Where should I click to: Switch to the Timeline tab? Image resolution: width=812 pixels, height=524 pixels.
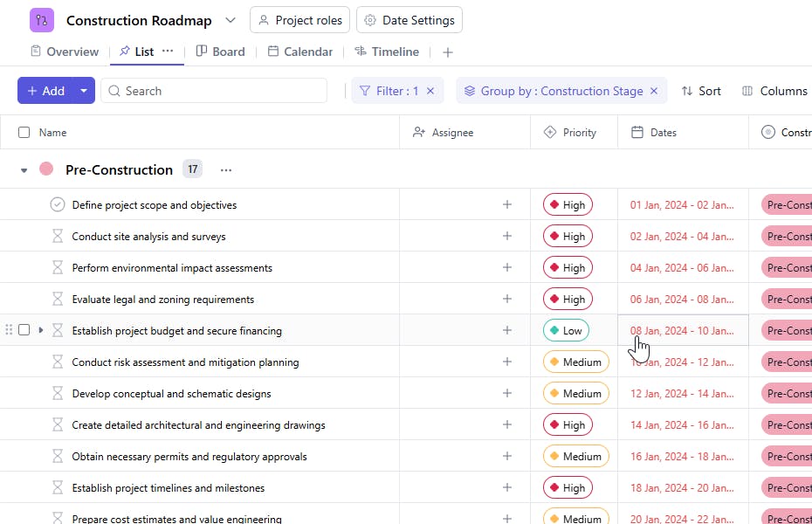coord(386,52)
